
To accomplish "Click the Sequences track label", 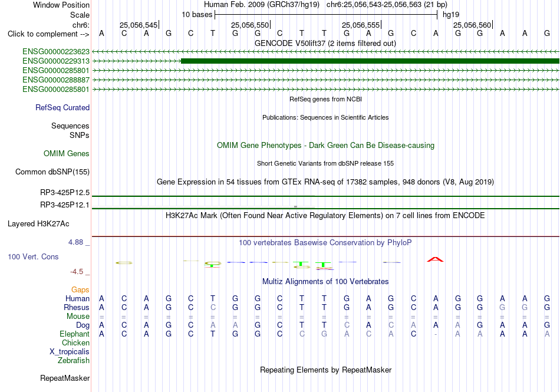I will 70,126.
